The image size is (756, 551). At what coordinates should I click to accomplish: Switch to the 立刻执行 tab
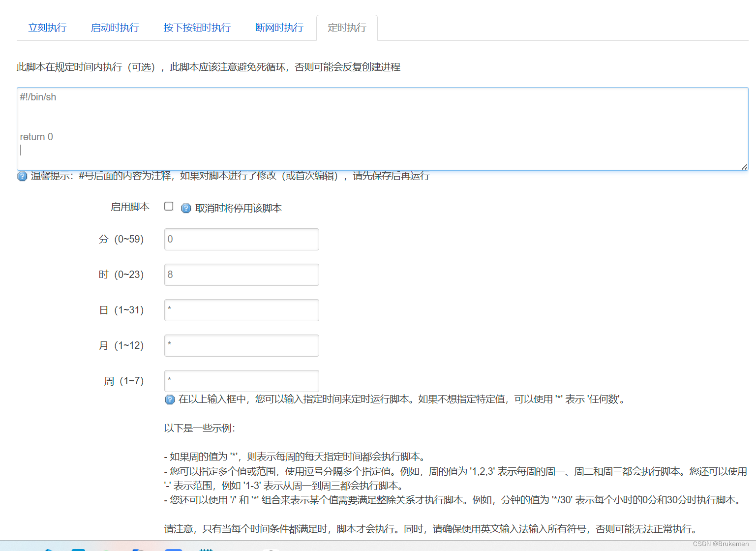(47, 28)
